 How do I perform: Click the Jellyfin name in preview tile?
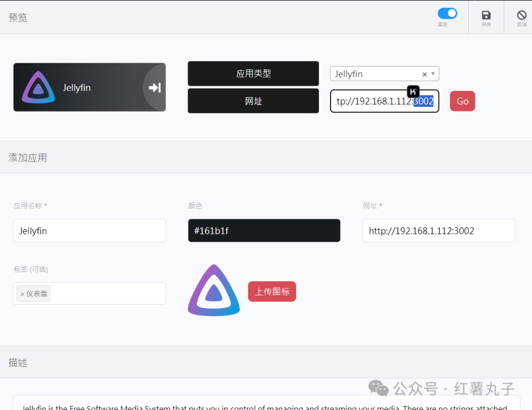[77, 88]
